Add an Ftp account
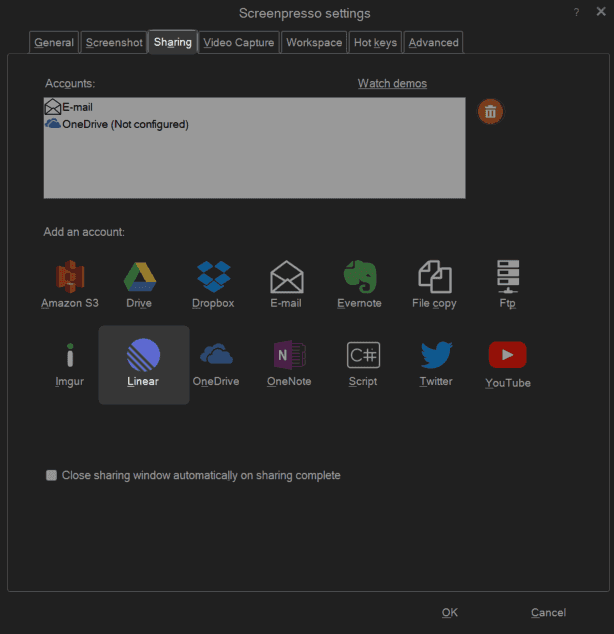The image size is (614, 634). pos(508,284)
